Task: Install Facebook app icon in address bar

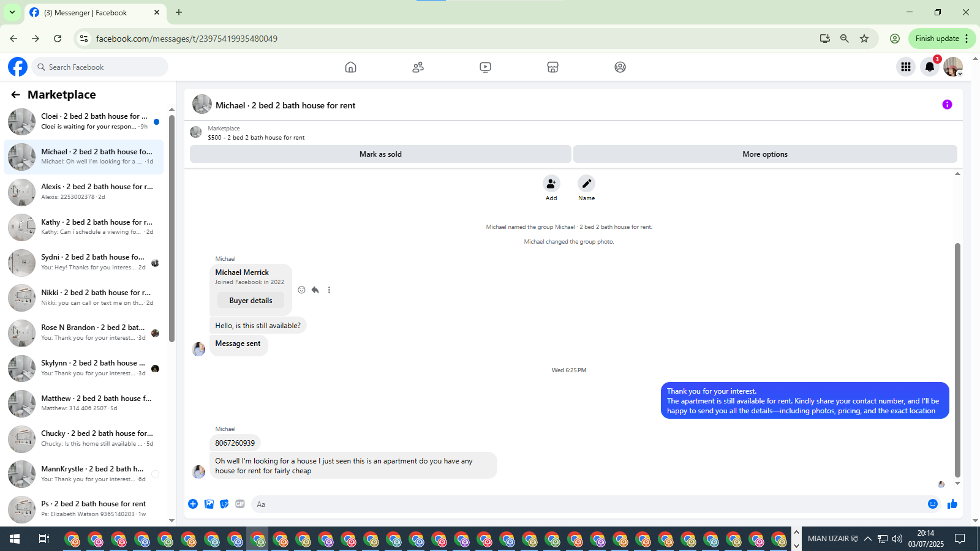Action: [x=825, y=39]
